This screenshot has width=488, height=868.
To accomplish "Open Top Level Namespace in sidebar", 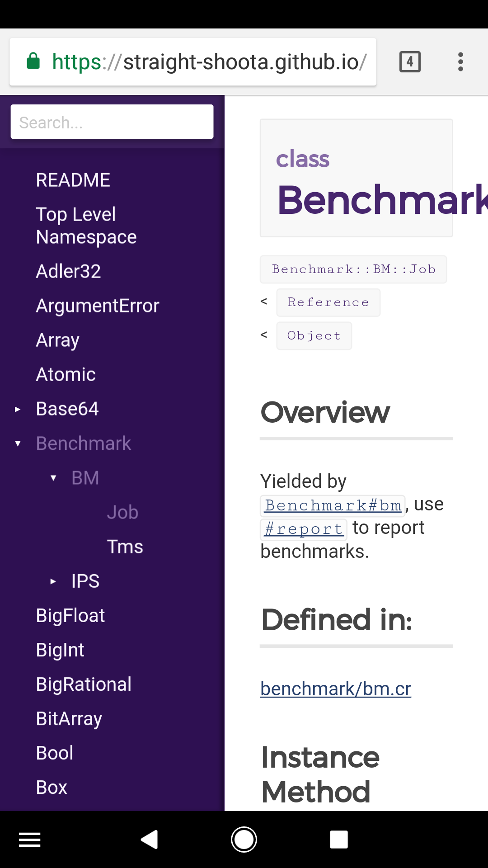I will pos(86,226).
